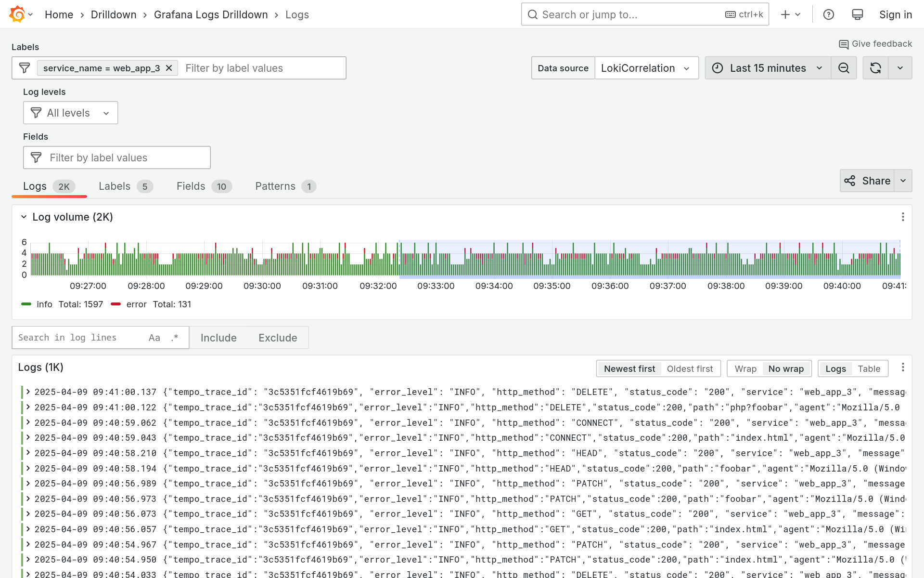This screenshot has width=924, height=578.
Task: Open the help question mark icon
Action: coord(828,14)
